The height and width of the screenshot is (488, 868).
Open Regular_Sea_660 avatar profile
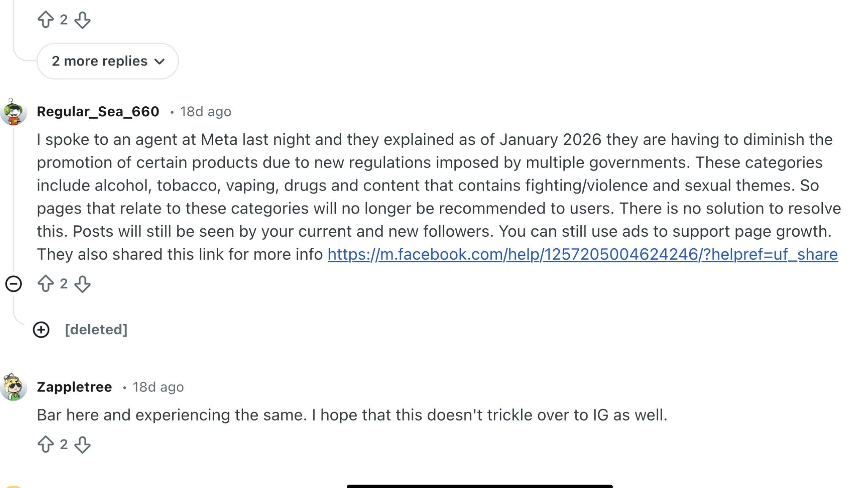click(x=14, y=112)
